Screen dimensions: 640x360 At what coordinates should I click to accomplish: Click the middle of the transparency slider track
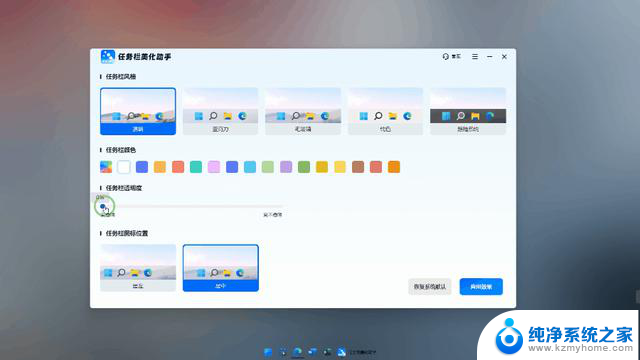pyautogui.click(x=192, y=207)
